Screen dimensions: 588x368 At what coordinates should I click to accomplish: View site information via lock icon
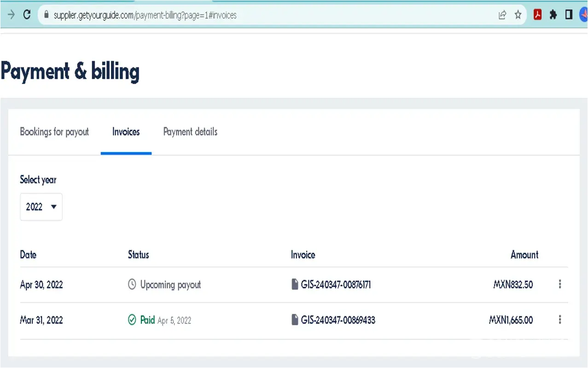46,15
